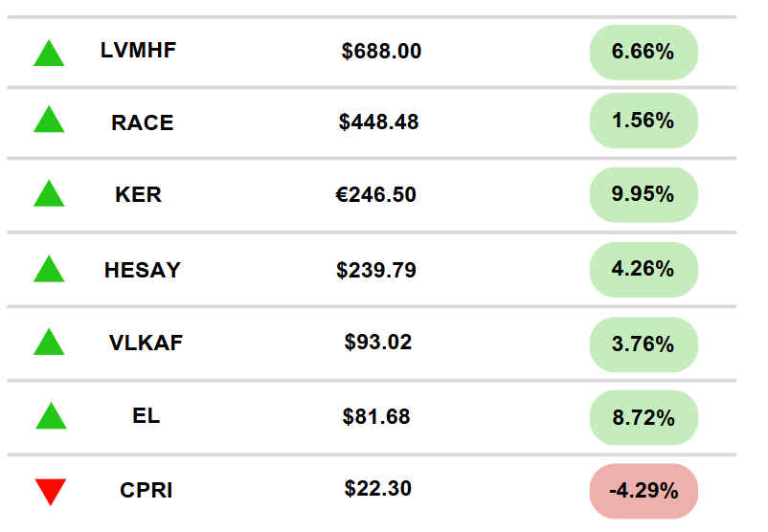Image resolution: width=768 pixels, height=532 pixels.
Task: Open the RACE ticker symbol
Action: (143, 122)
